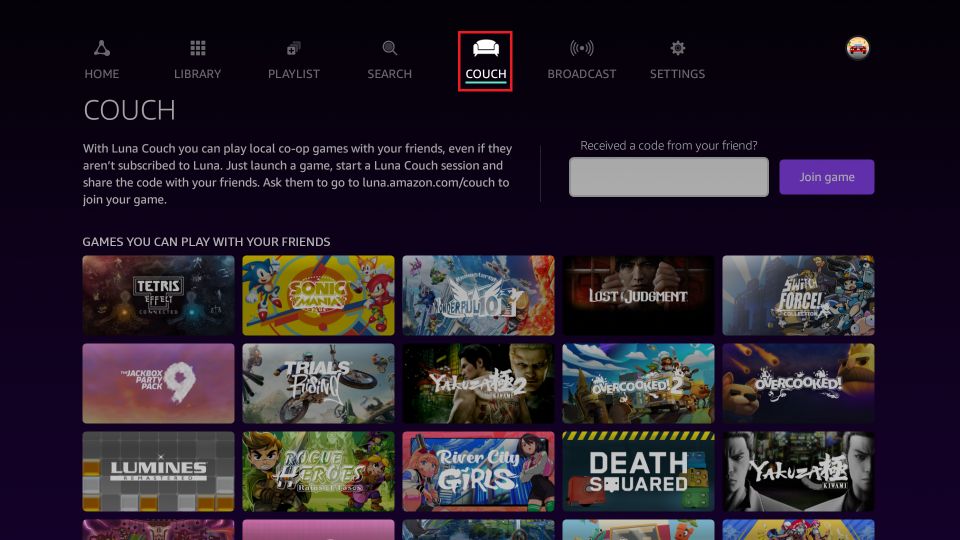This screenshot has height=540, width=960.
Task: Open the Library grid icon
Action: [197, 48]
